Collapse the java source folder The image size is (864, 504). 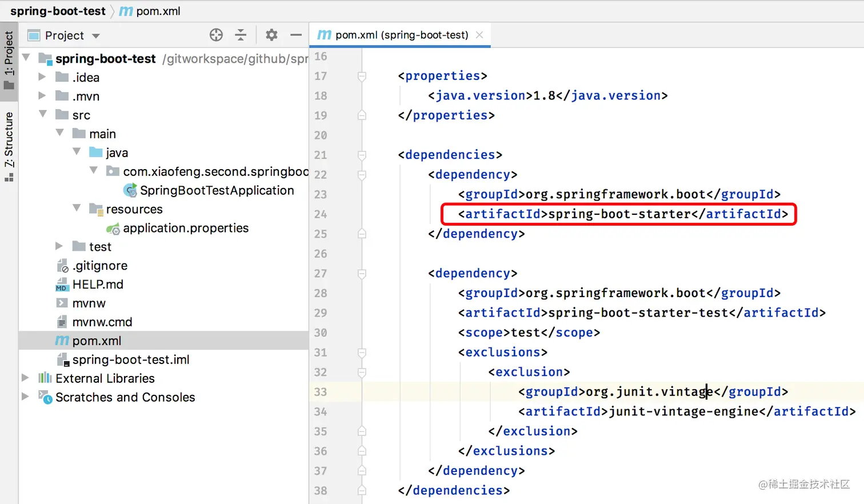[77, 152]
